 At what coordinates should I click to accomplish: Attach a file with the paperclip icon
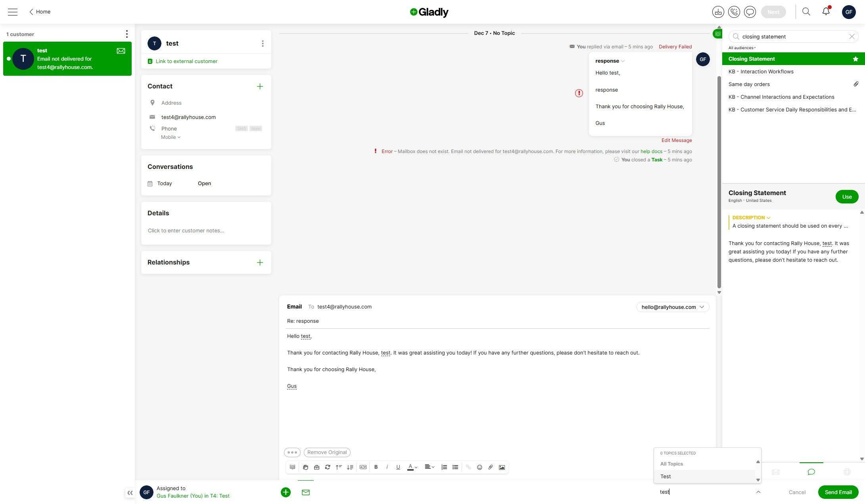pyautogui.click(x=491, y=467)
